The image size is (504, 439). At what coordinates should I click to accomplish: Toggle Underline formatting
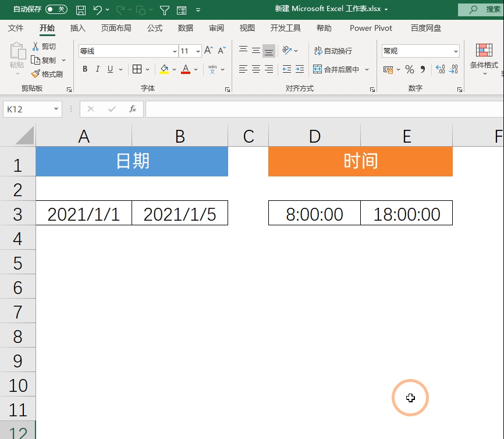110,69
